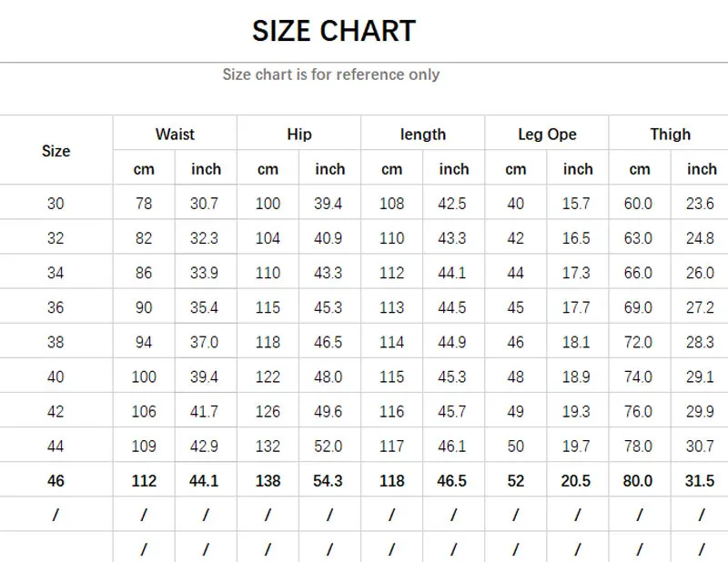Viewport: 728px width, 562px height.
Task: Select the size 42 row label
Action: pos(56,412)
